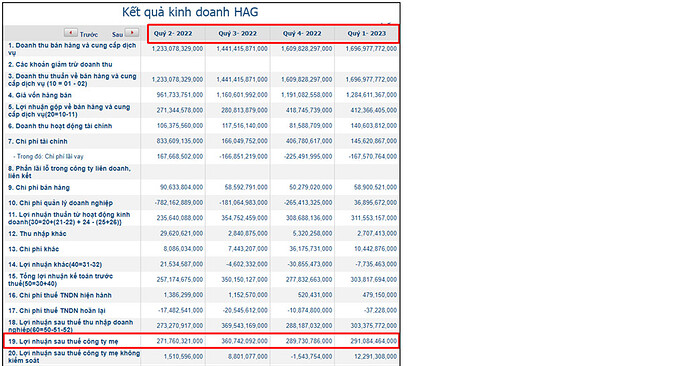690x366 pixels.
Task: Click row label '16. Chi phí thuế TNDN hiện hành'
Action: pos(60,295)
